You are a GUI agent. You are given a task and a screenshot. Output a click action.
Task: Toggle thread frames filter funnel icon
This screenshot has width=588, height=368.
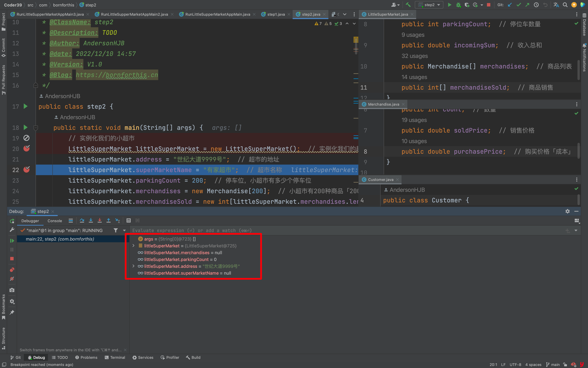[116, 230]
